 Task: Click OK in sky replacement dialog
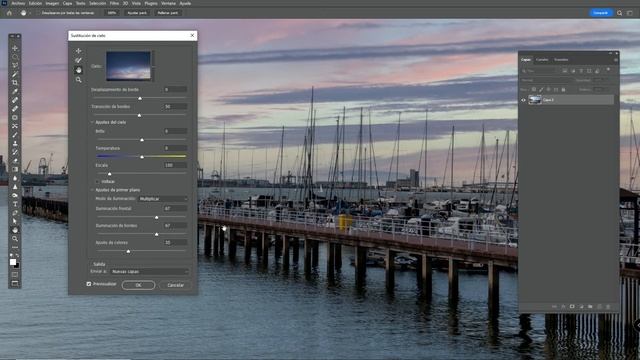point(138,285)
